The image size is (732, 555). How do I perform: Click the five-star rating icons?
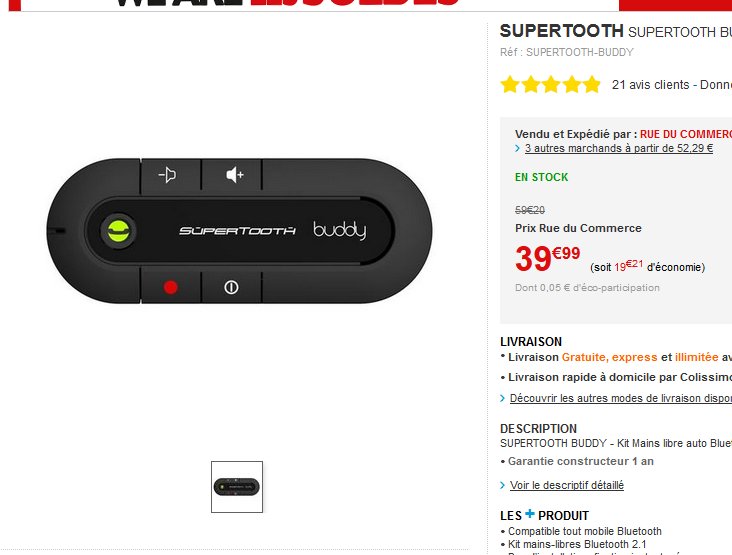click(550, 85)
